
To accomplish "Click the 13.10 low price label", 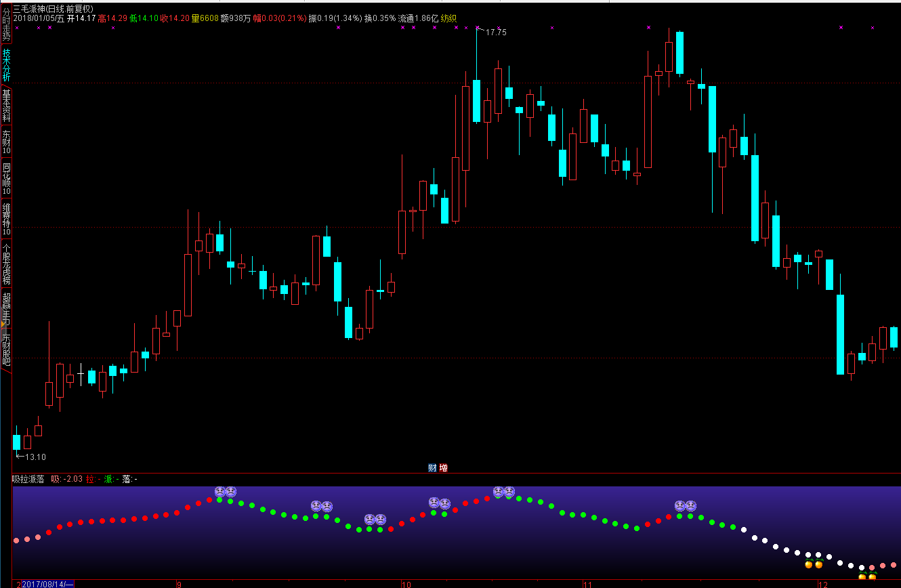I will 36,457.
